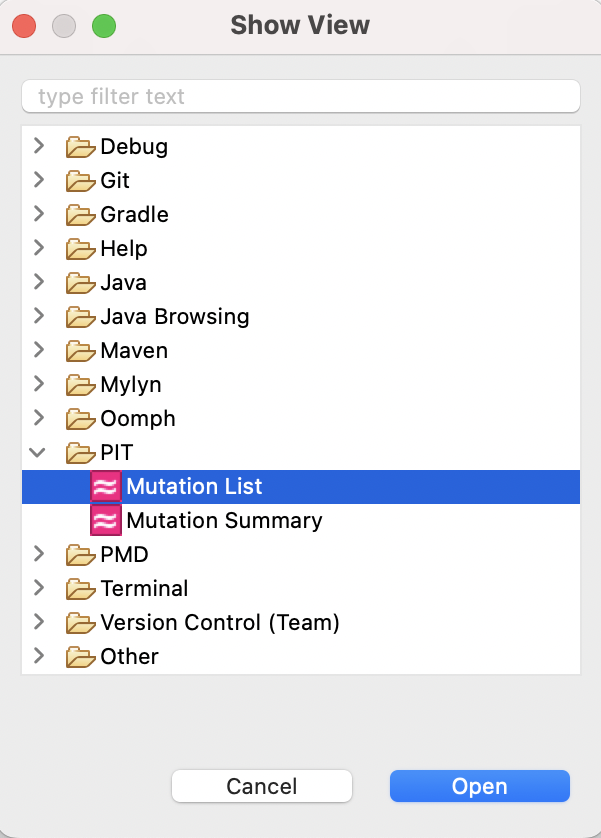Image resolution: width=601 pixels, height=838 pixels.
Task: Click the Terminal folder icon
Action: [80, 589]
